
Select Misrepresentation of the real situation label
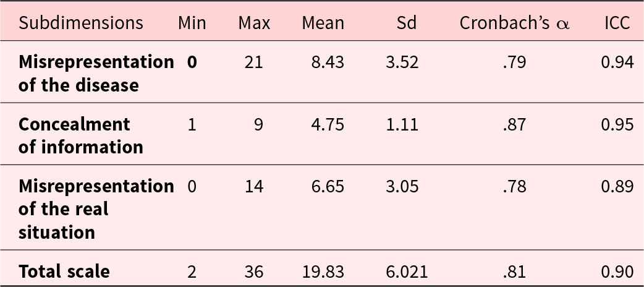pyautogui.click(x=96, y=209)
